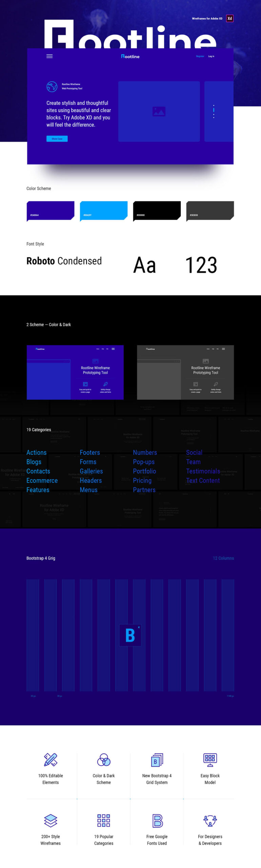This screenshot has width=261, height=868.
Task: Click the Log in link
Action: [211, 56]
